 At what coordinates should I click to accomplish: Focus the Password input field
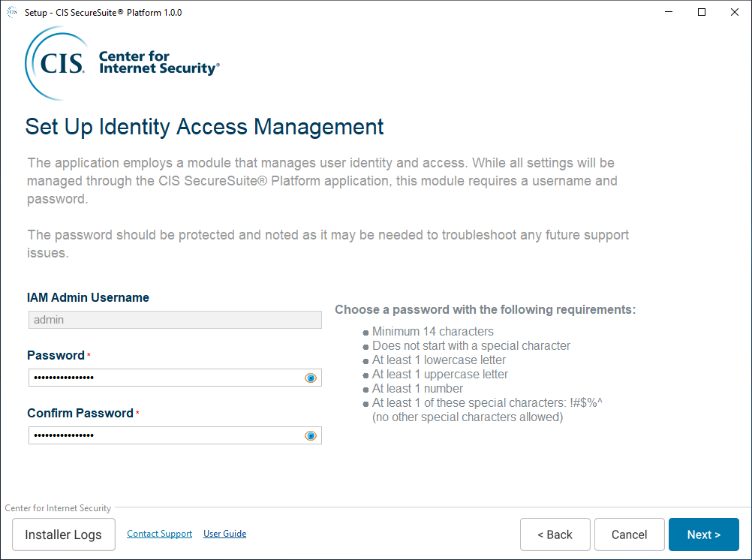tap(175, 378)
